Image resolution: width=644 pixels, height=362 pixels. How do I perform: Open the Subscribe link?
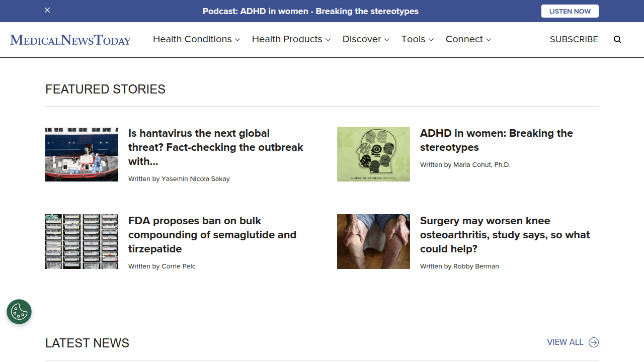click(x=574, y=39)
